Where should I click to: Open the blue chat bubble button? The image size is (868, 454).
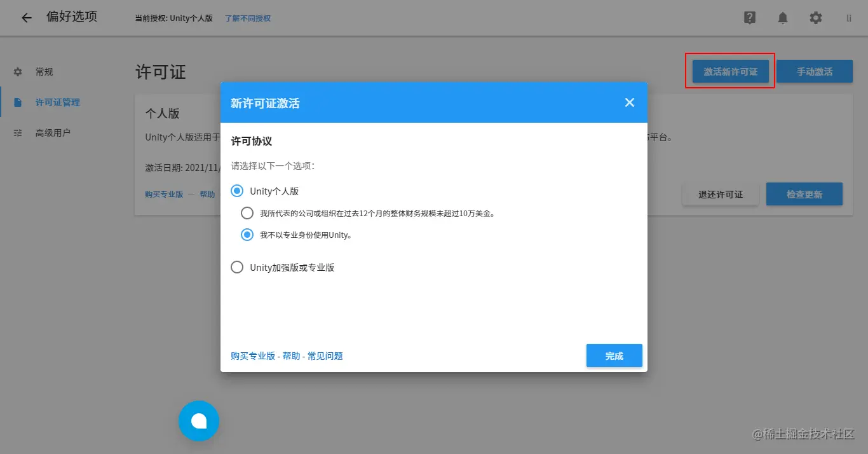pyautogui.click(x=199, y=421)
